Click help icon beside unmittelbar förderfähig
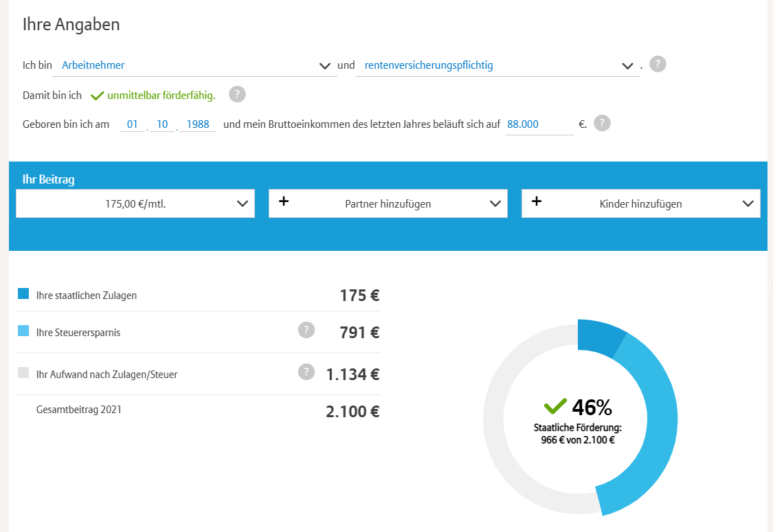 pos(237,95)
